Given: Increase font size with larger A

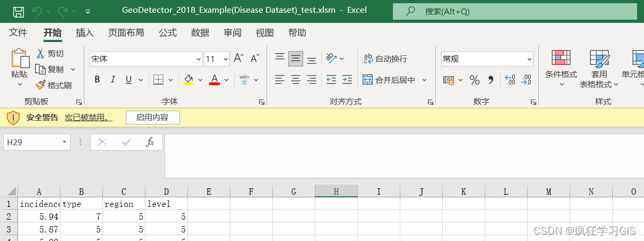Looking at the screenshot, I should 238,58.
